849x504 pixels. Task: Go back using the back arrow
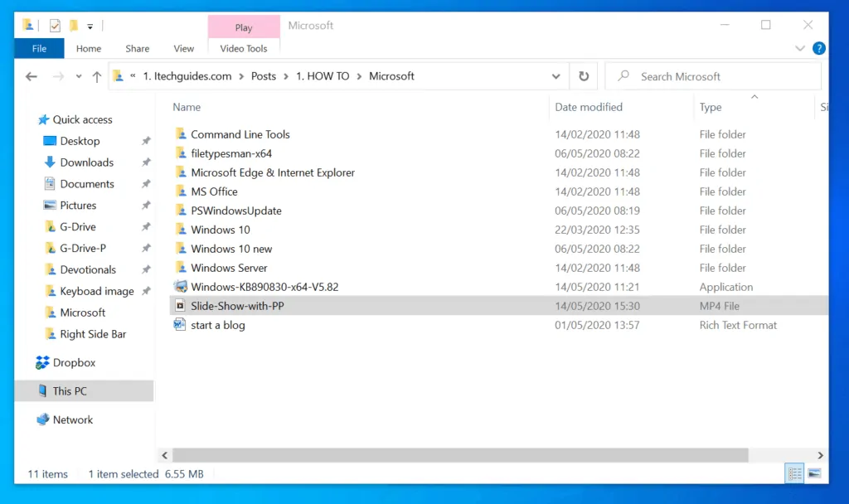[31, 75]
